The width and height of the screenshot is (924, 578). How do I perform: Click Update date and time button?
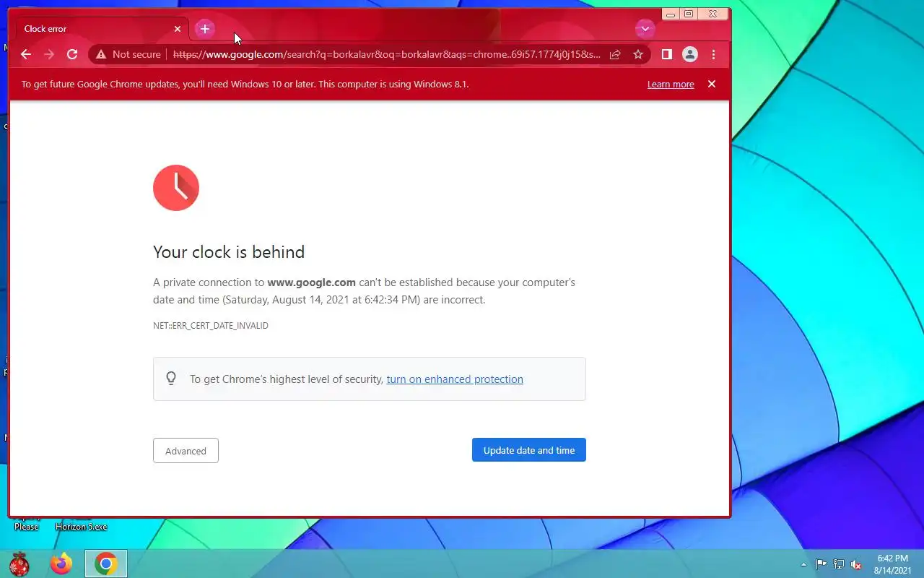tap(529, 450)
